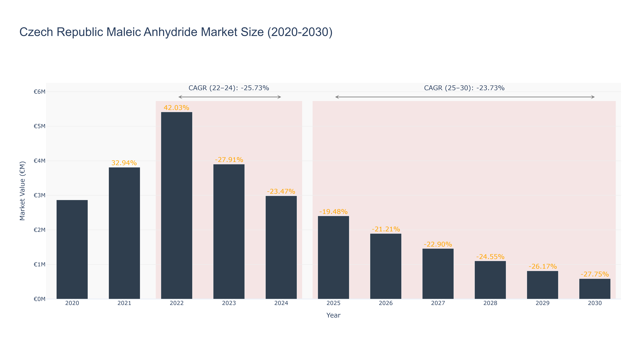Click the -19.48% growth label

[333, 212]
